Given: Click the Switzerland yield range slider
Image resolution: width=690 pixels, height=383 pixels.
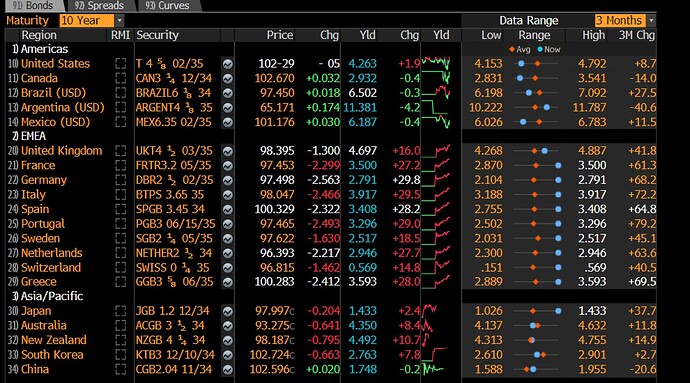Looking at the screenshot, I should point(536,268).
